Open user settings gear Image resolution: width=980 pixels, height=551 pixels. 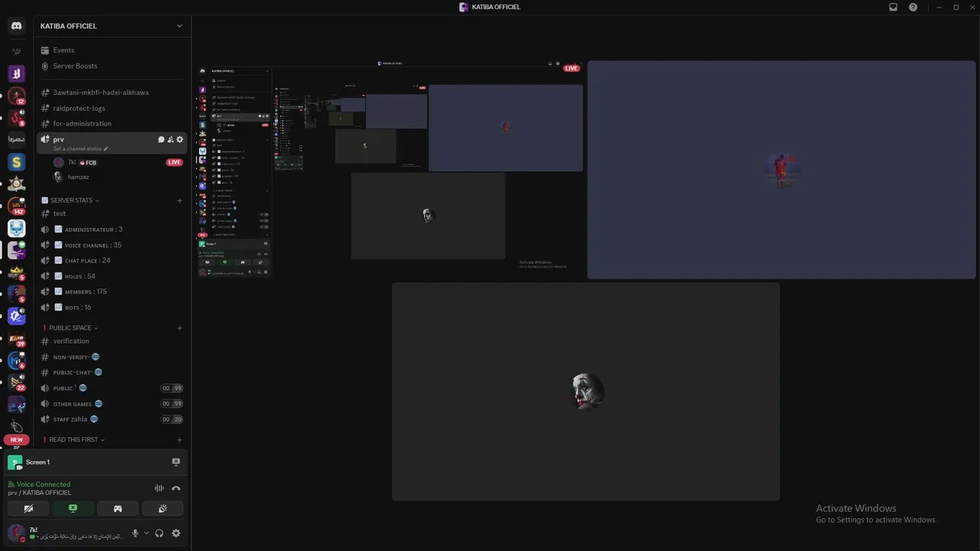(x=176, y=533)
